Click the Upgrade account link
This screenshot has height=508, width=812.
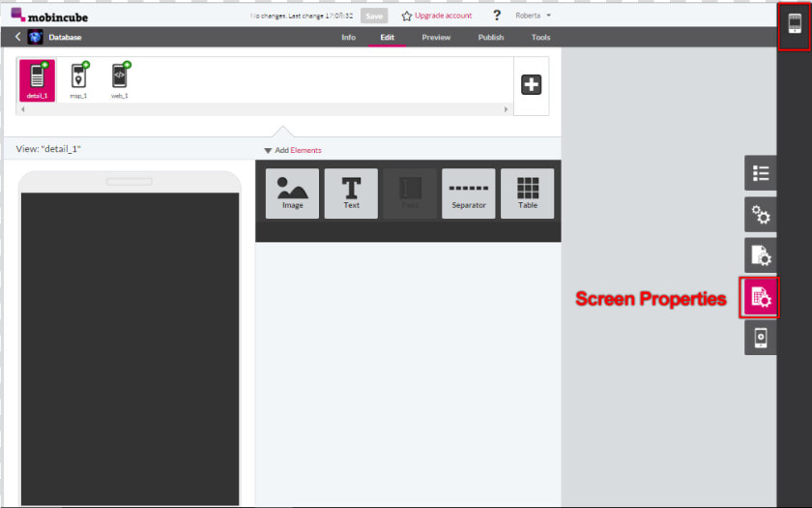[444, 15]
